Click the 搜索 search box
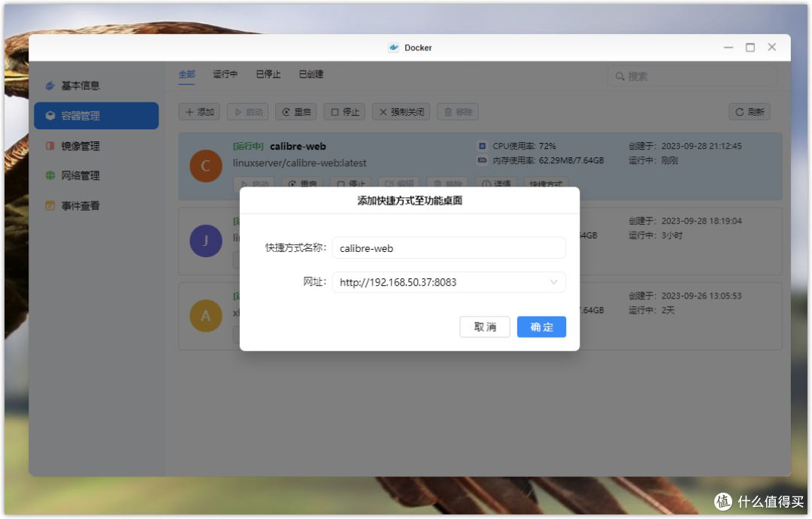The height and width of the screenshot is (519, 812). [692, 76]
